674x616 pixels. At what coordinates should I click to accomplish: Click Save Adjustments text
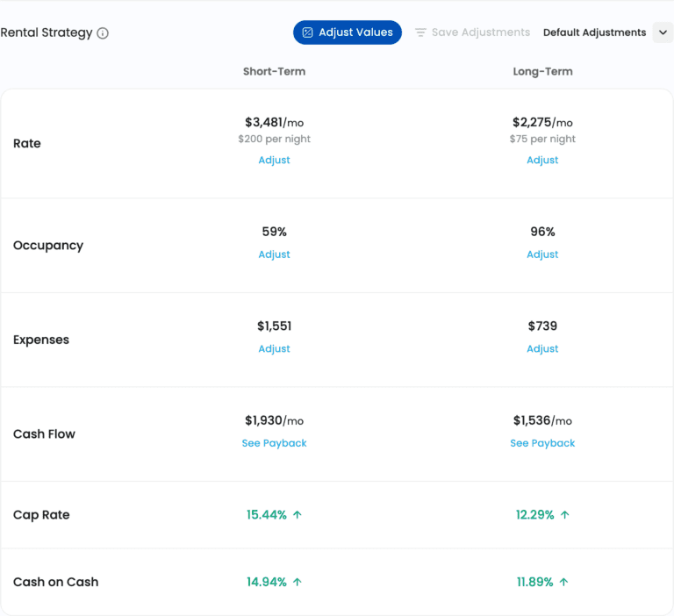pyautogui.click(x=480, y=32)
